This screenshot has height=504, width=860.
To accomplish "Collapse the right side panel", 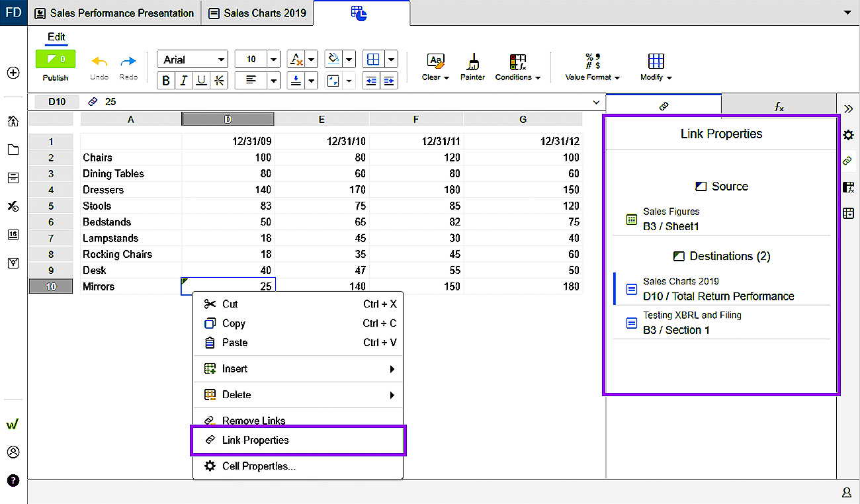I will (x=848, y=108).
